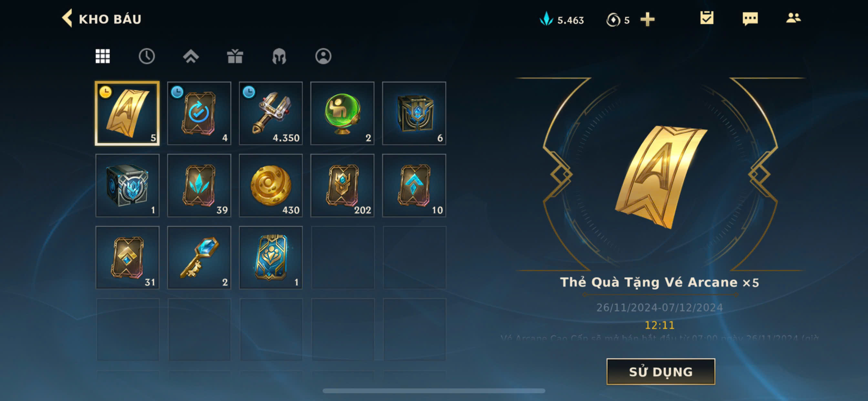The image size is (868, 401).
Task: Add more currency with the plus icon
Action: click(647, 20)
